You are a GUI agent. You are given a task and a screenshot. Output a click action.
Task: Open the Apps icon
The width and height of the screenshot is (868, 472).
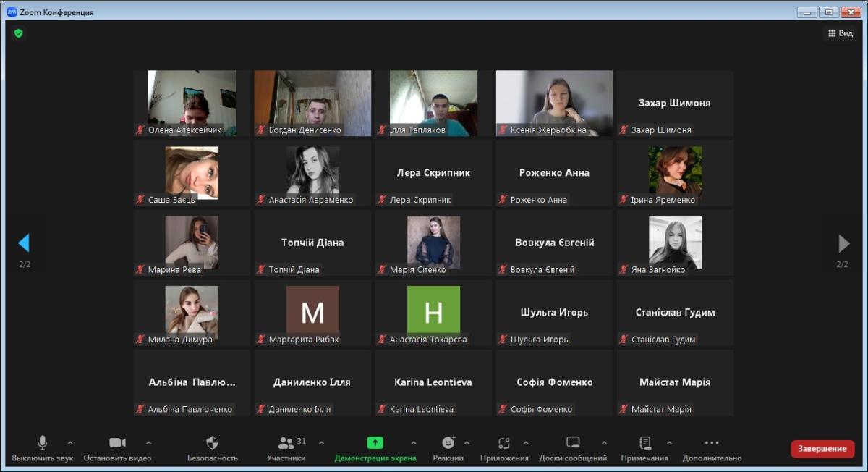pyautogui.click(x=504, y=442)
